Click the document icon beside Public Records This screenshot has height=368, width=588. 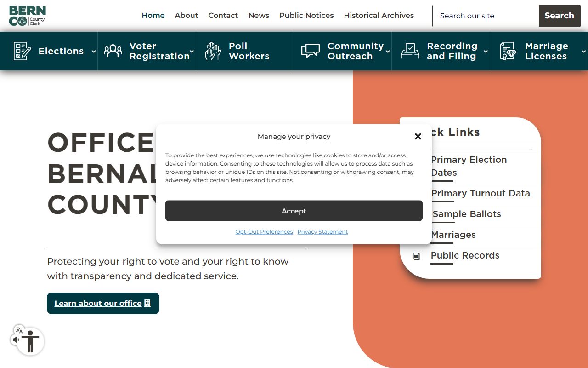tap(417, 256)
